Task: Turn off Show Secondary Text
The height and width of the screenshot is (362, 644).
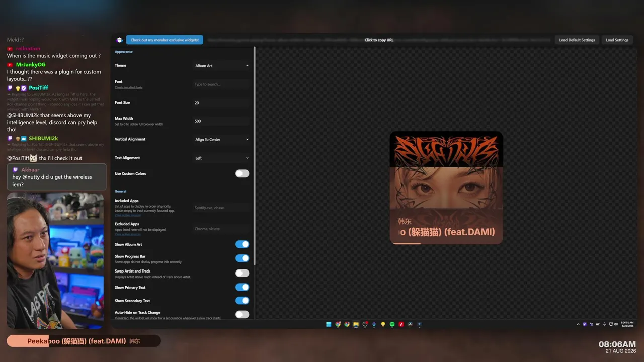Action: click(x=242, y=301)
